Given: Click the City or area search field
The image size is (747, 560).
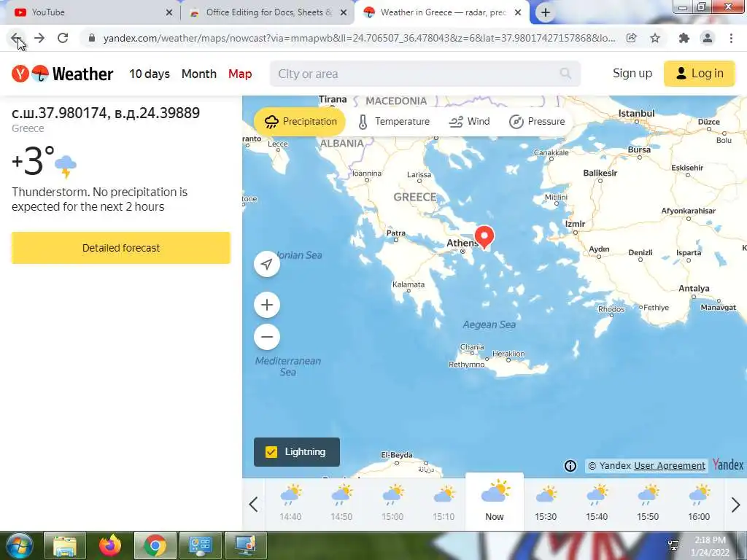Looking at the screenshot, I should point(425,74).
